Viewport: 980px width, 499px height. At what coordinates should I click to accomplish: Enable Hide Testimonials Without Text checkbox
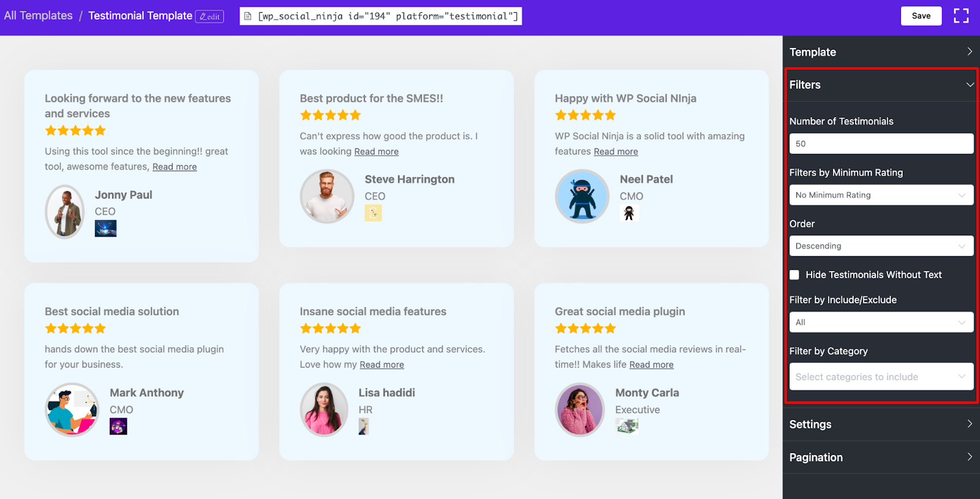coord(794,275)
